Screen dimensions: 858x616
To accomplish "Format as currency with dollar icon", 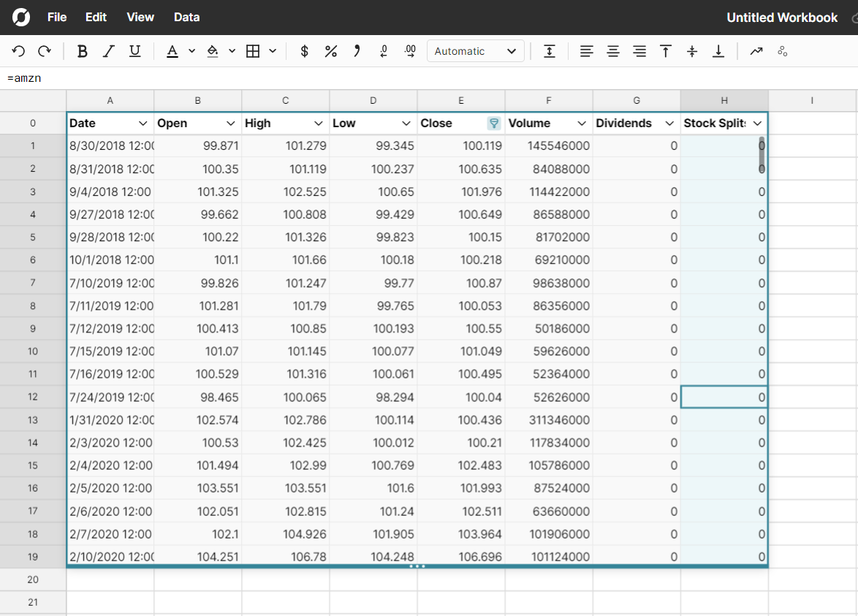I will point(305,51).
